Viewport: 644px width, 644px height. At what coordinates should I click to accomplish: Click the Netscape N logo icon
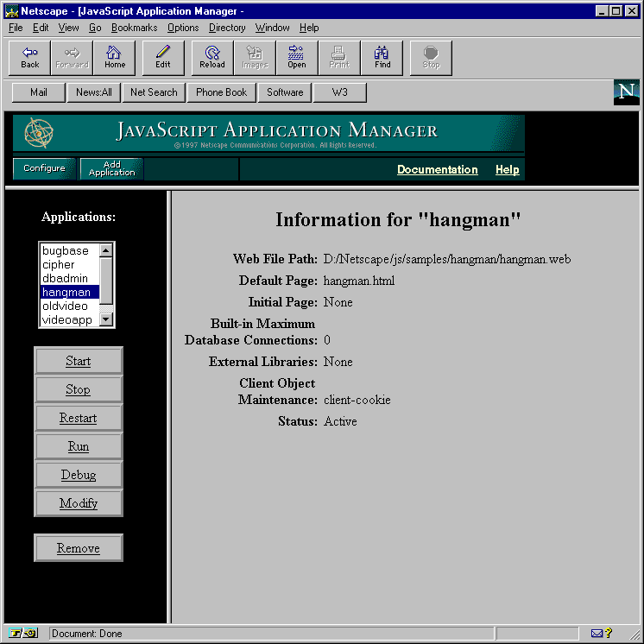click(626, 92)
